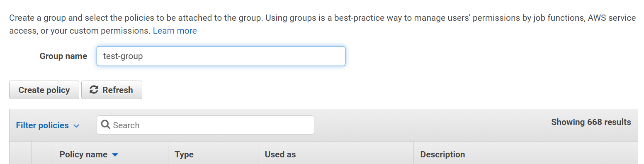Click the second empty expander column header
Viewport: 644px width, 164px height.
pos(42,153)
